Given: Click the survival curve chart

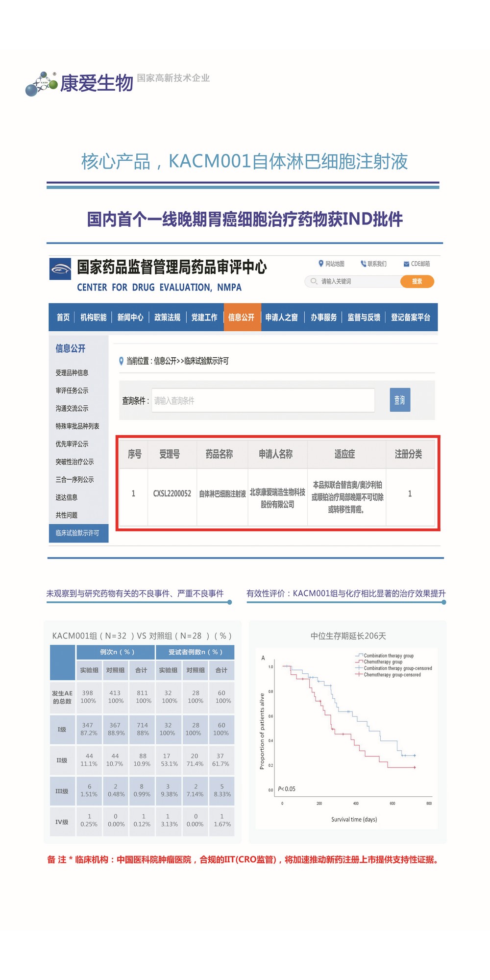Looking at the screenshot, I should (x=346, y=738).
